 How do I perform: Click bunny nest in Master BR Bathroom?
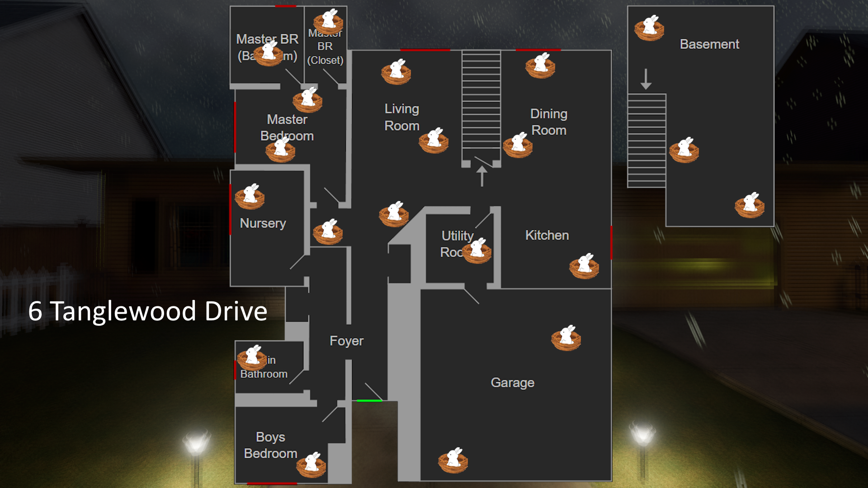click(269, 53)
